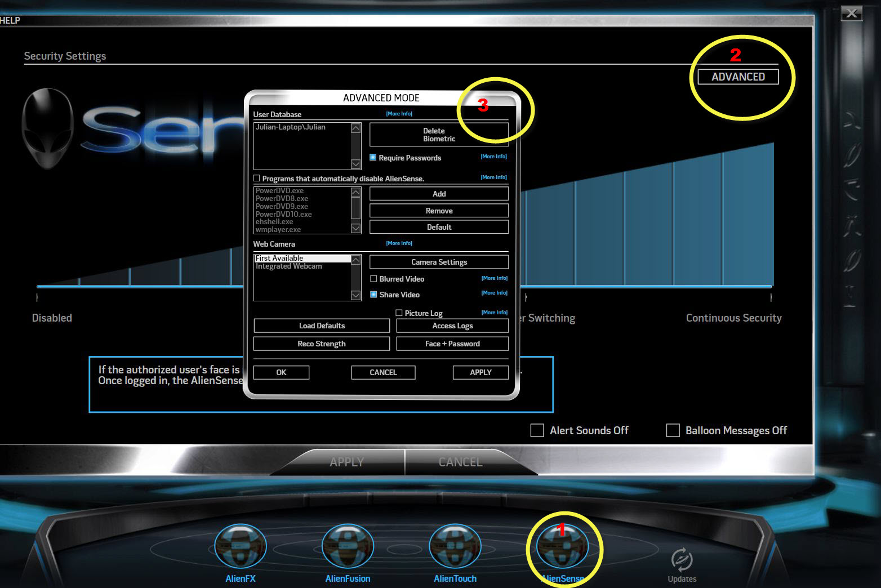This screenshot has height=588, width=881.
Task: Click APPLY in Advanced Mode dialog
Action: pyautogui.click(x=480, y=372)
